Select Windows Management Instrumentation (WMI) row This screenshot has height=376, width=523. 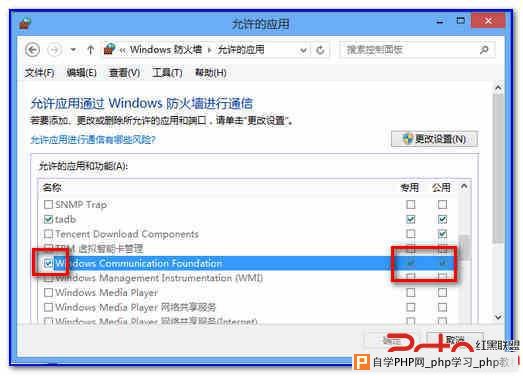pyautogui.click(x=248, y=278)
